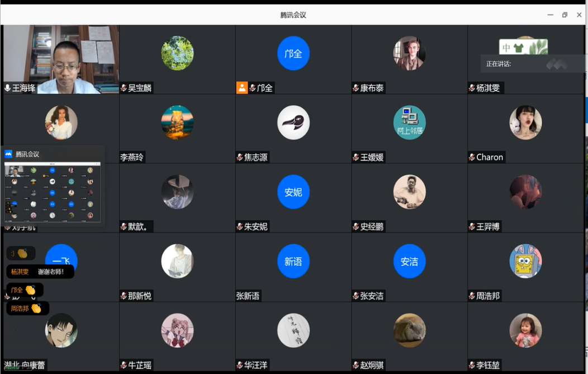The image size is (588, 374).
Task: Click the orange host badge beside 邝全
Action: click(x=242, y=88)
